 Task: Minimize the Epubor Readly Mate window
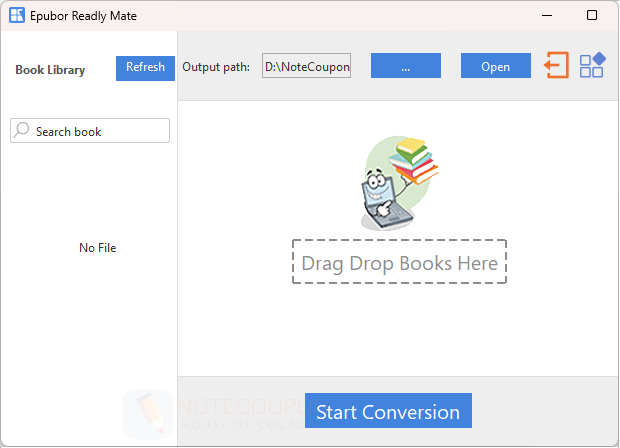point(547,15)
